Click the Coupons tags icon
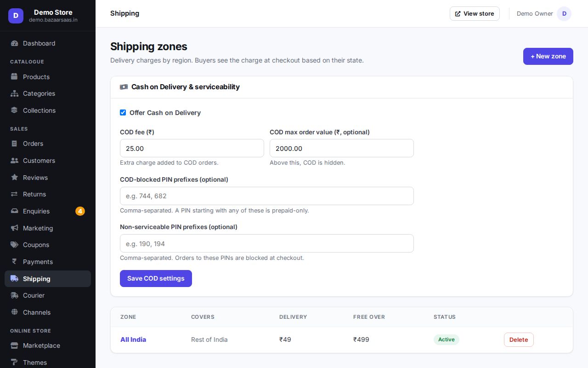This screenshot has height=368, width=588. click(x=14, y=245)
